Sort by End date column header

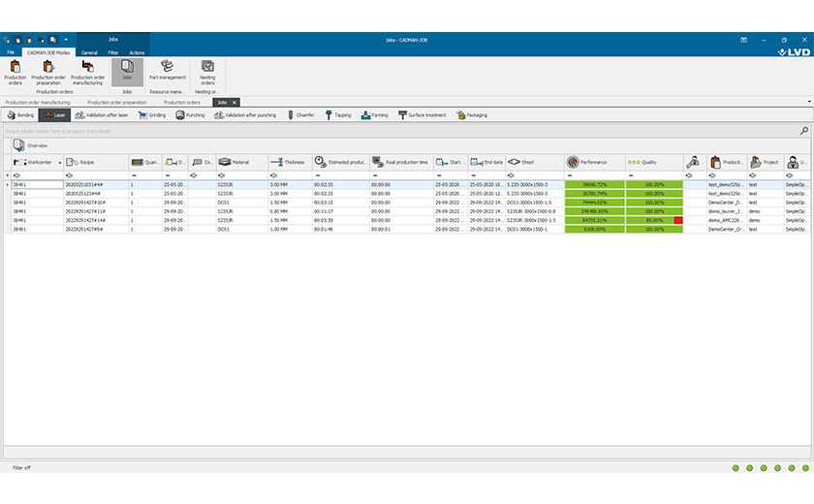click(x=486, y=163)
